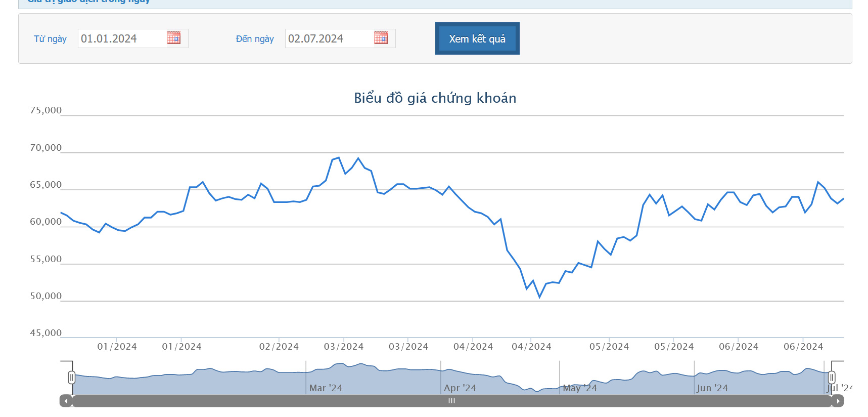This screenshot has width=868, height=417.
Task: Click the Từ ngày label
Action: (x=50, y=39)
